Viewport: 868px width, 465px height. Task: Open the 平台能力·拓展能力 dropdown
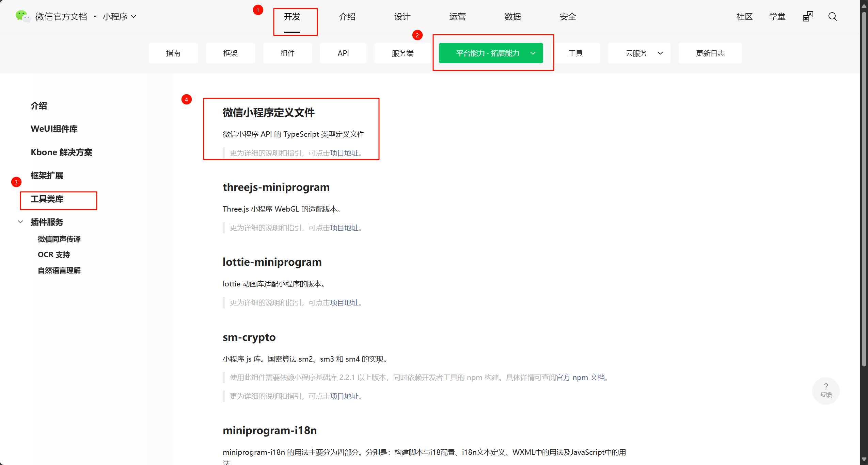pos(491,53)
